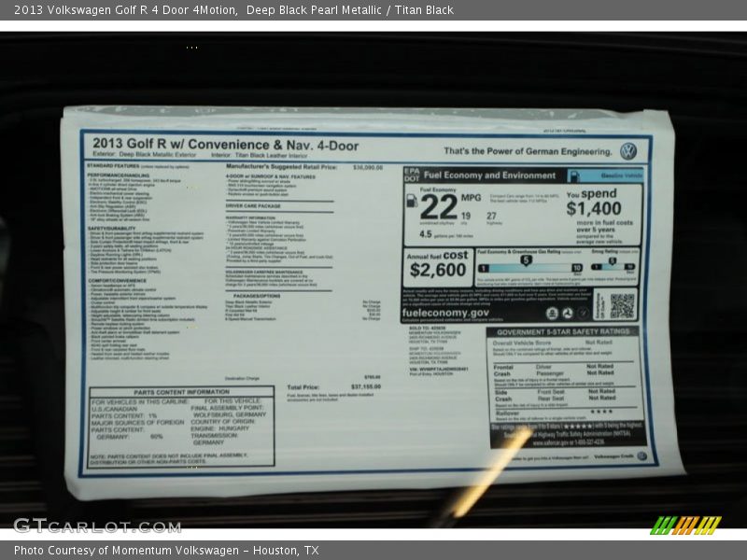Click 'Exterior: Deep Black Metallic Exterior' line
Image resolution: width=747 pixels, height=560 pixels.
pyautogui.click(x=145, y=155)
